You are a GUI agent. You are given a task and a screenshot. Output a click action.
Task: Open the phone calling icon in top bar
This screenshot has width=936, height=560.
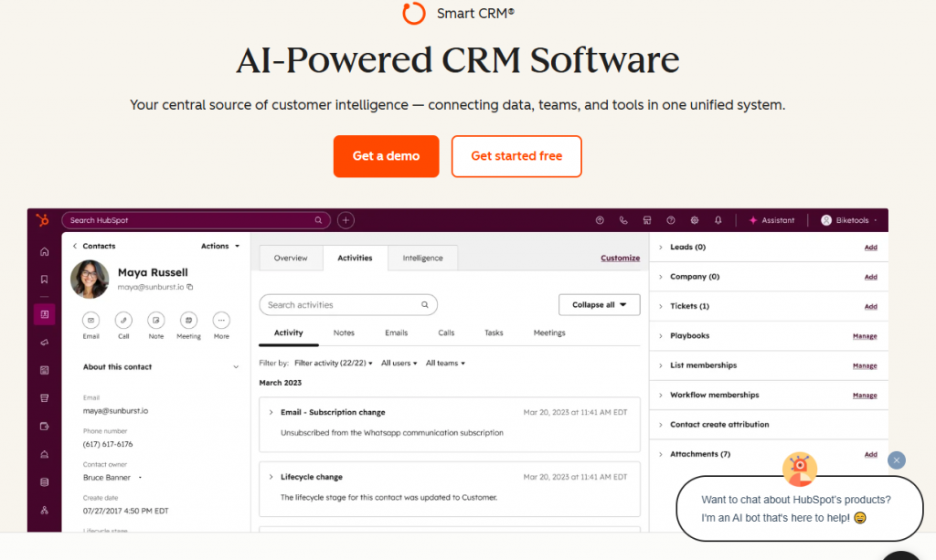623,220
